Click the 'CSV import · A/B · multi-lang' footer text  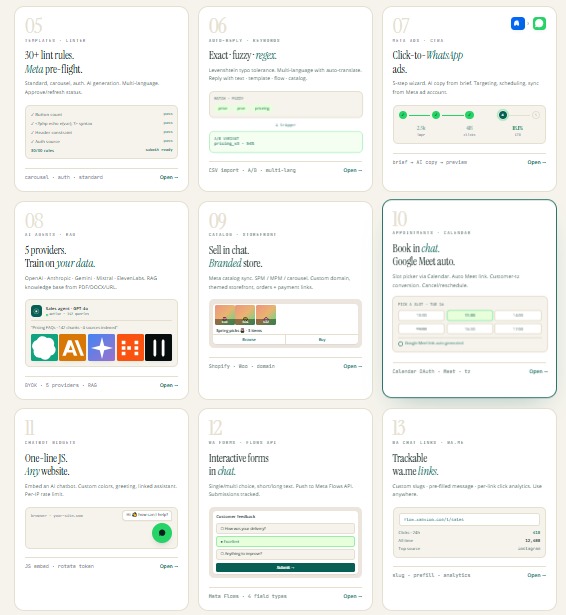(252, 170)
